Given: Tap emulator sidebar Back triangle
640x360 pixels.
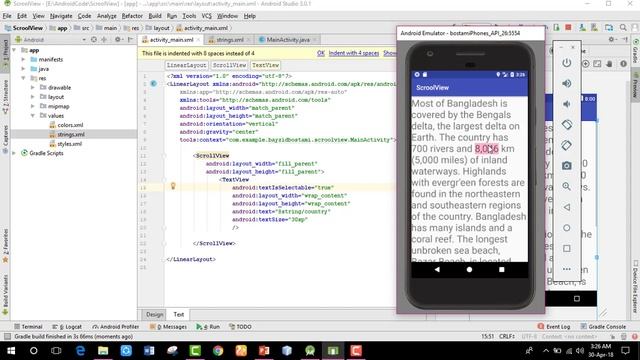Looking at the screenshot, I should click(567, 207).
